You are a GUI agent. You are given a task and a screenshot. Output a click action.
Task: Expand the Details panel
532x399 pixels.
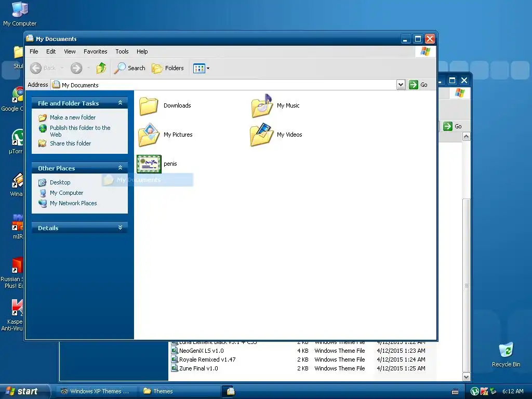coord(120,228)
